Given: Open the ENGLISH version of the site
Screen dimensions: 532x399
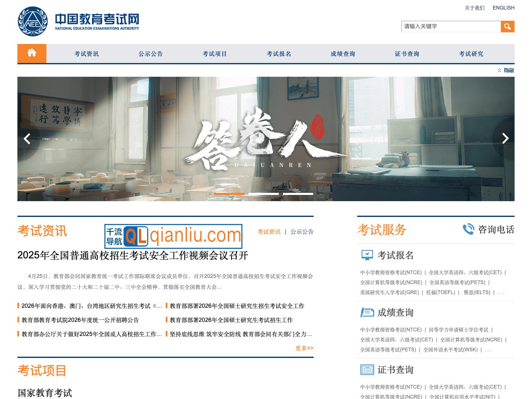Looking at the screenshot, I should (x=503, y=7).
